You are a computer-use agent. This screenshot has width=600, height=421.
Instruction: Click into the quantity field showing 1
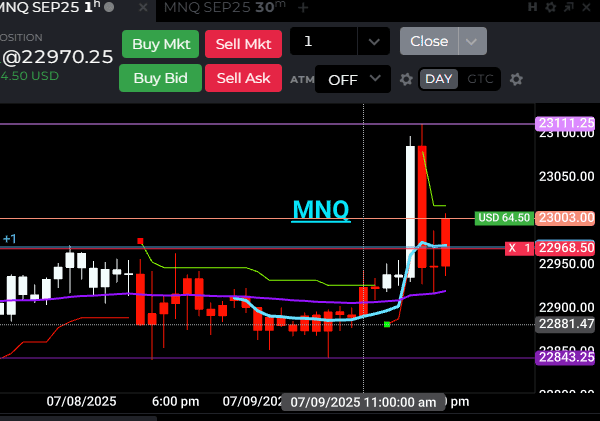point(324,41)
